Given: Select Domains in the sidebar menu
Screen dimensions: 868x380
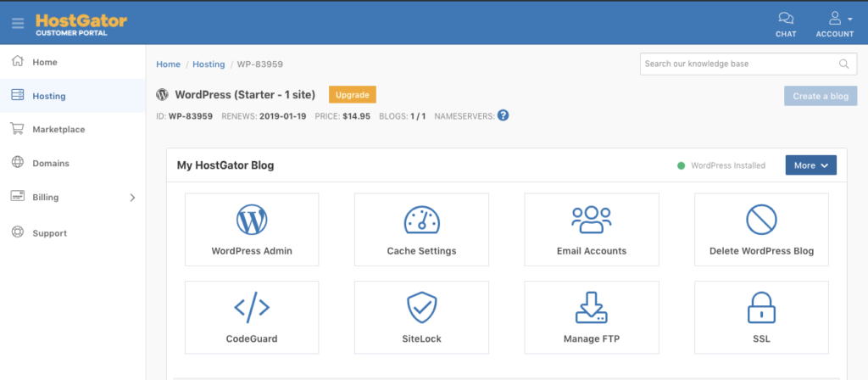Looking at the screenshot, I should tap(51, 164).
